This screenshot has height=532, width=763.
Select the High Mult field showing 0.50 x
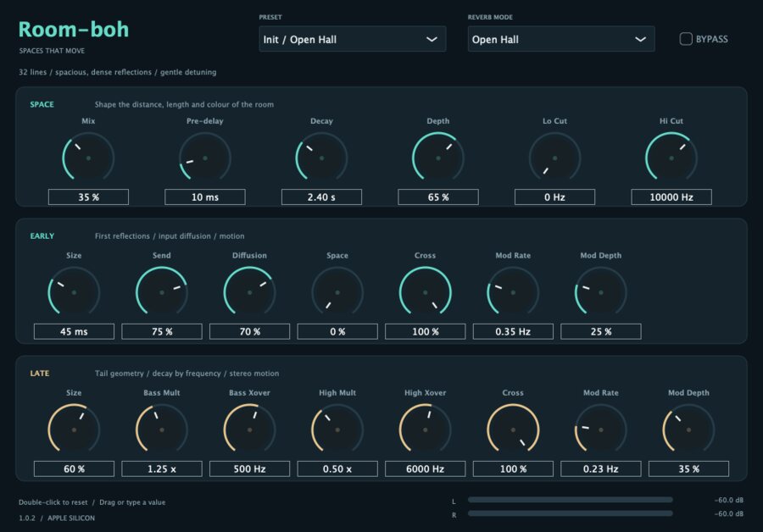point(337,468)
